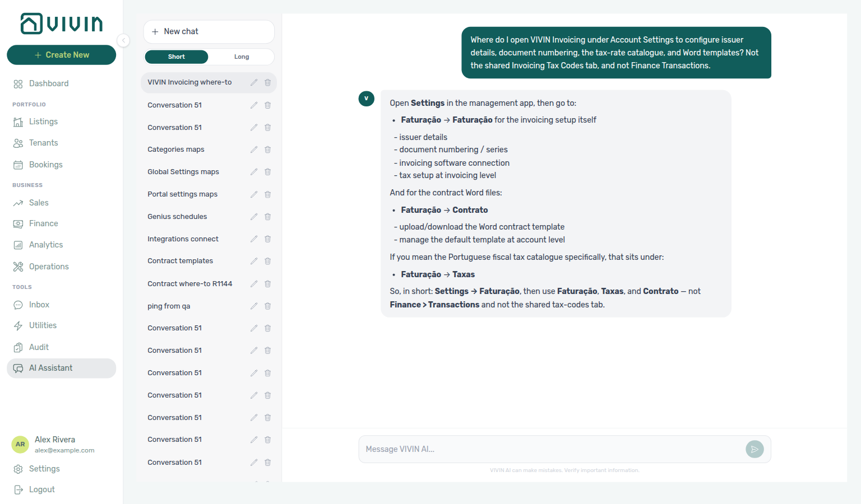This screenshot has width=861, height=504.
Task: Click the send message arrow button
Action: [x=754, y=449]
